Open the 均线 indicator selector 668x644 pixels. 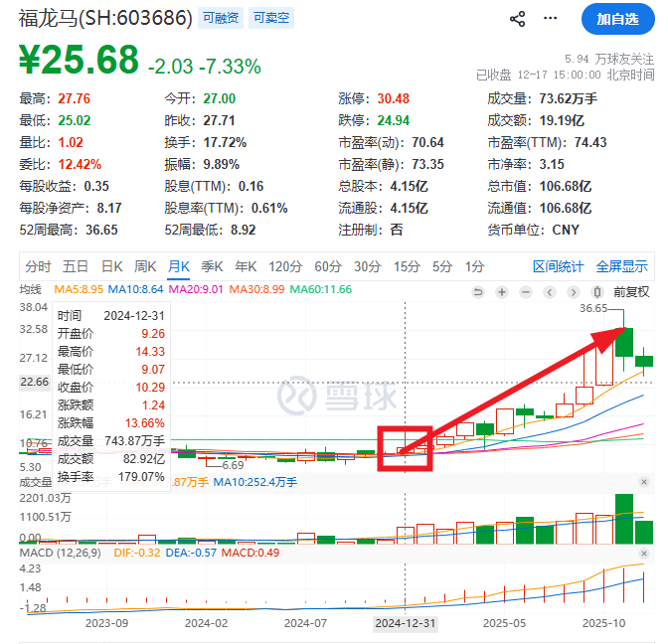[31, 289]
